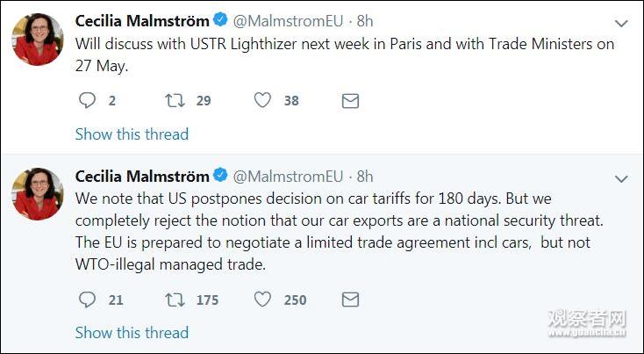Retweet the USTR Lighthizer tweet
This screenshot has width=644, height=354.
click(x=175, y=101)
